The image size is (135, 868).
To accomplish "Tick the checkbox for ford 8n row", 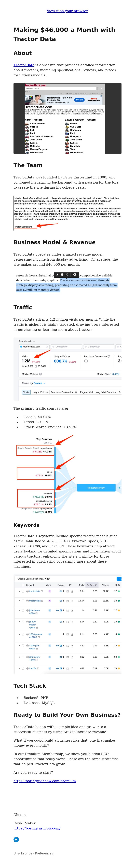I will 23,668.
